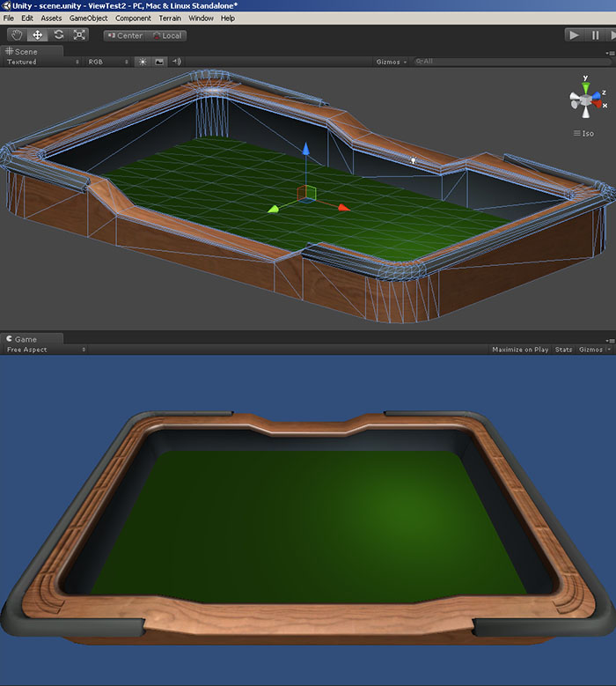The image size is (616, 686).
Task: Open the Component menu
Action: [133, 18]
